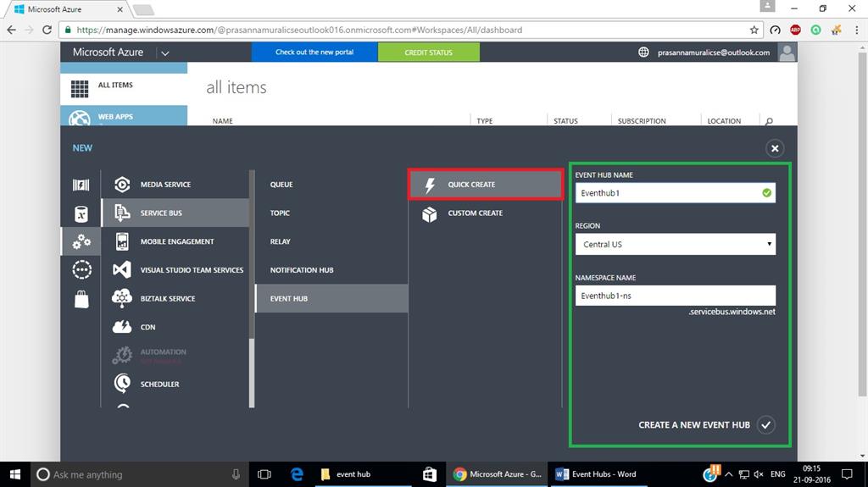
Task: Switch to Event Hubs Word document
Action: pos(600,474)
